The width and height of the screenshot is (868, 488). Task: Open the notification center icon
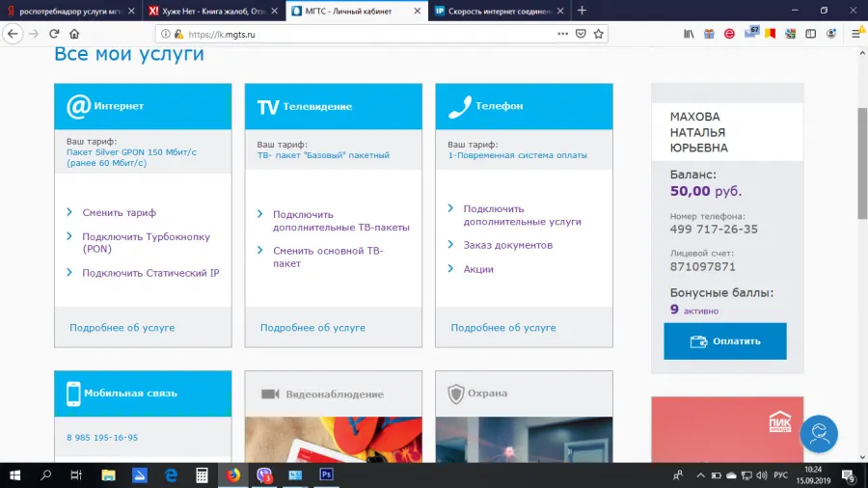pyautogui.click(x=848, y=475)
